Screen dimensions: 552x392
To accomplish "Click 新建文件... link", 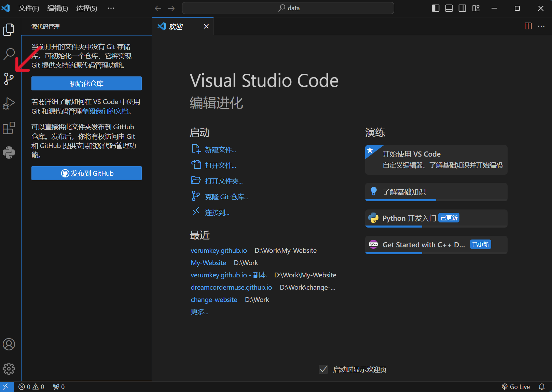I will [x=220, y=150].
